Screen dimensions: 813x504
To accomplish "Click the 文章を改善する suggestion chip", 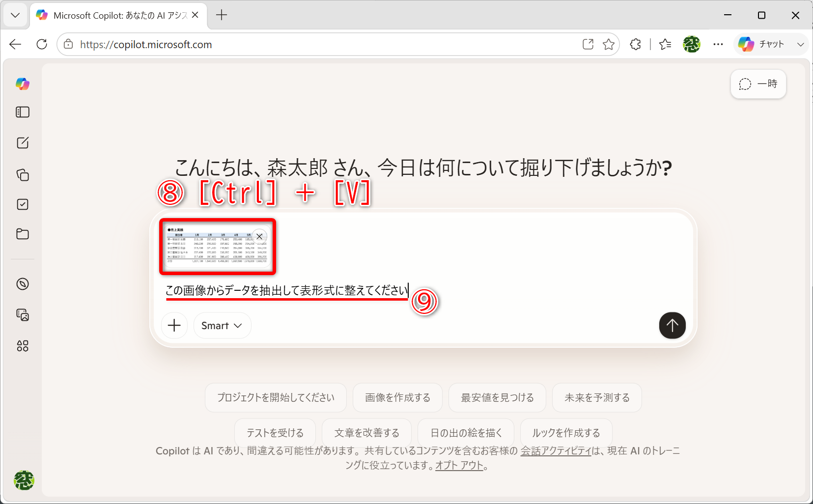I will point(366,433).
